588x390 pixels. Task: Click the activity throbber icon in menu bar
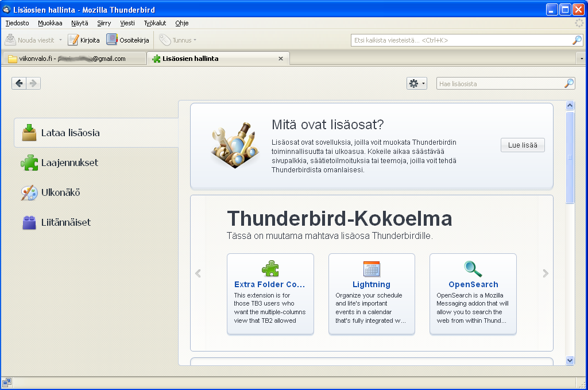[x=579, y=23]
